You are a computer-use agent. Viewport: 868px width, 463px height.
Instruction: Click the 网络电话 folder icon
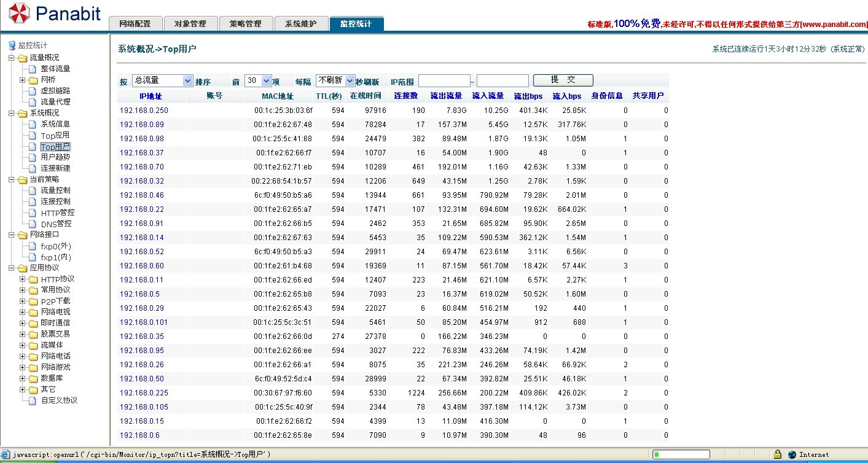(33, 356)
